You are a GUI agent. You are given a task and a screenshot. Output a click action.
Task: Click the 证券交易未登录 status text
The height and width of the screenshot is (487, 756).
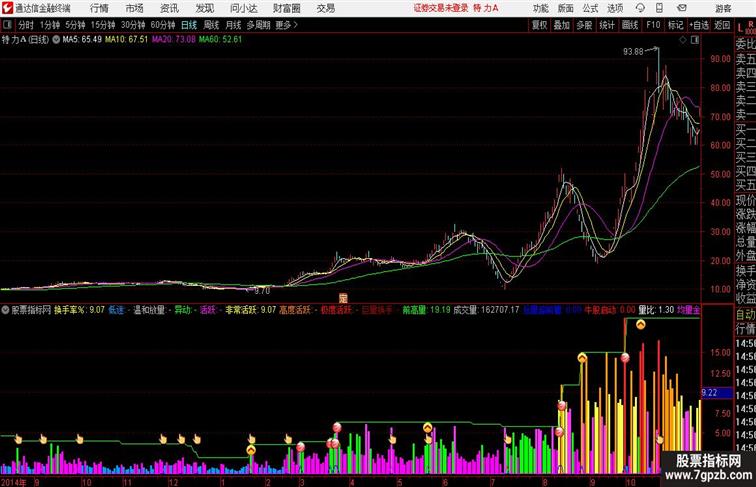coord(441,8)
